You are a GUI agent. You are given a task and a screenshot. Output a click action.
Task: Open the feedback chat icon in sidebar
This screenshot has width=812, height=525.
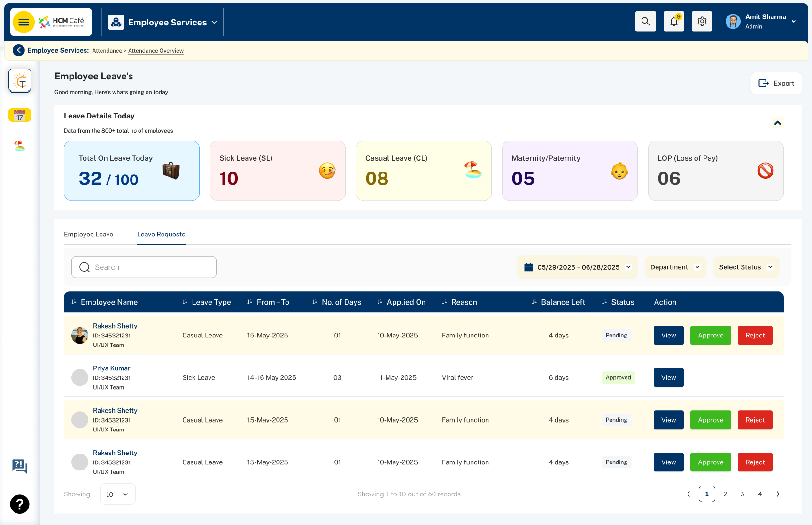coord(20,466)
